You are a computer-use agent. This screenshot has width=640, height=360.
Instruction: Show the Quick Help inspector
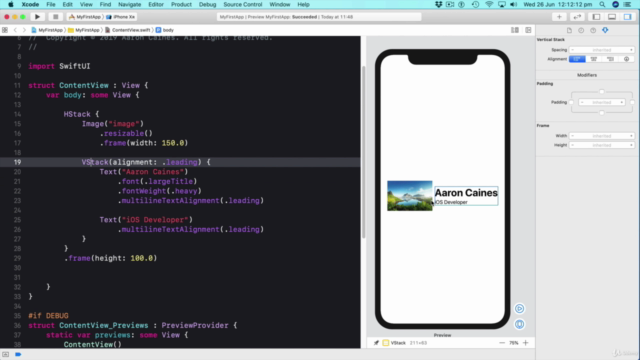pos(593,30)
